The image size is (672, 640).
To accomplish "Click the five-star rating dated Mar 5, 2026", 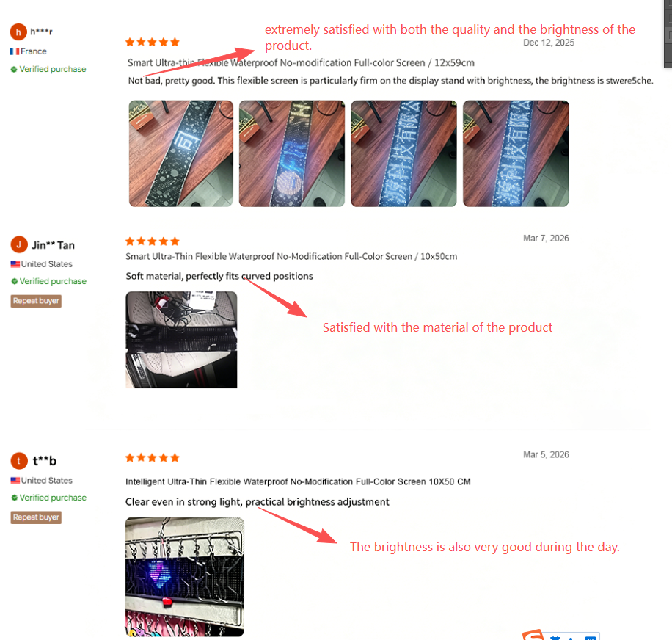I will (152, 458).
